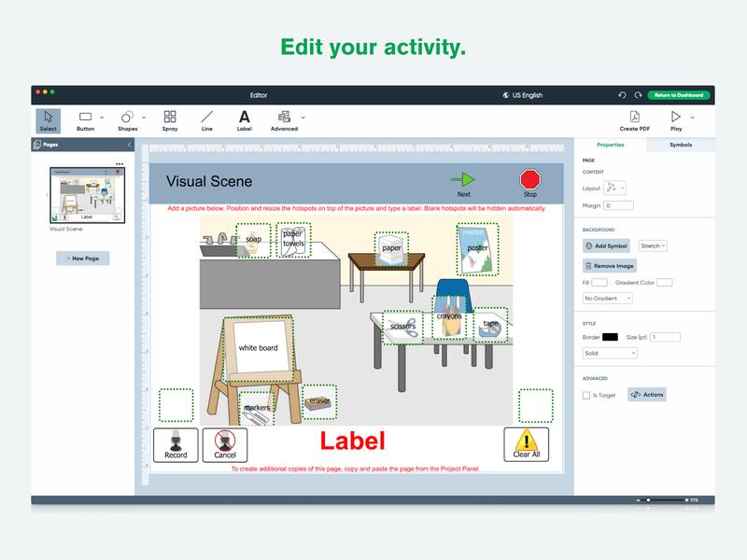Open the Gradient Color swatch
This screenshot has width=747, height=560.
pyautogui.click(x=665, y=283)
